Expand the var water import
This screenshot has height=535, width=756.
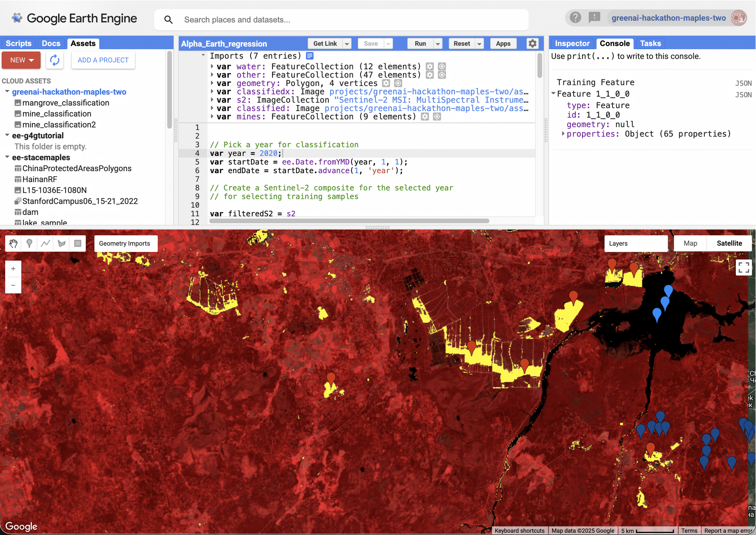click(212, 67)
